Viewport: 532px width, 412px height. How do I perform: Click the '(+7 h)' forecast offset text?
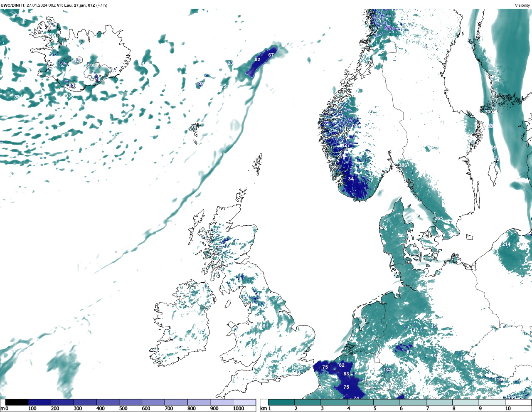pyautogui.click(x=102, y=5)
